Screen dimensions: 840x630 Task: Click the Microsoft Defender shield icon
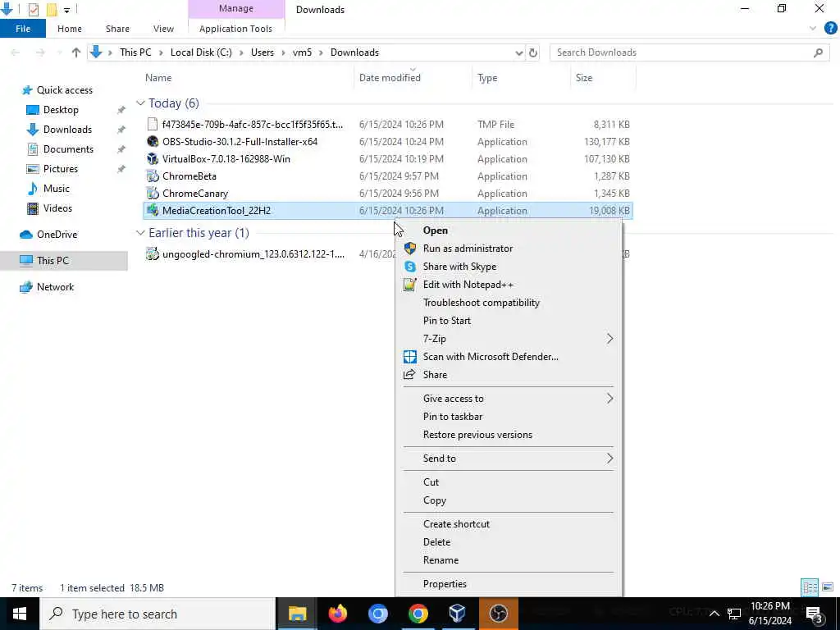(410, 357)
